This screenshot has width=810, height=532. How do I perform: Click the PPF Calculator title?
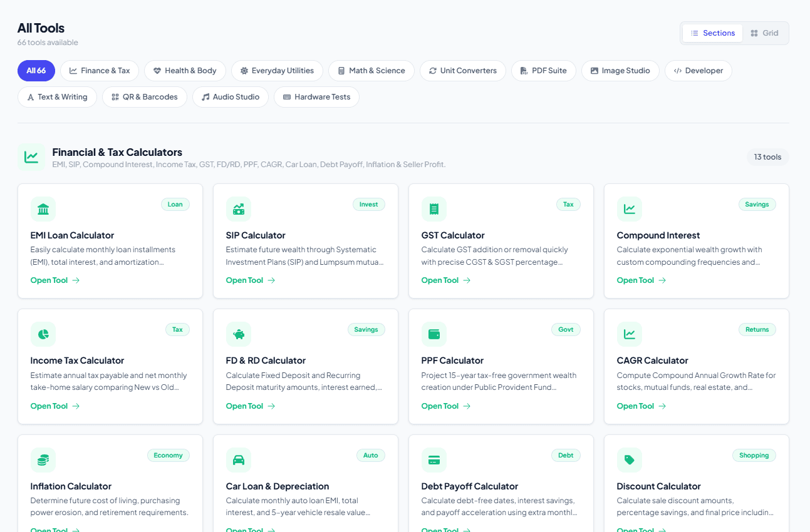coord(452,361)
